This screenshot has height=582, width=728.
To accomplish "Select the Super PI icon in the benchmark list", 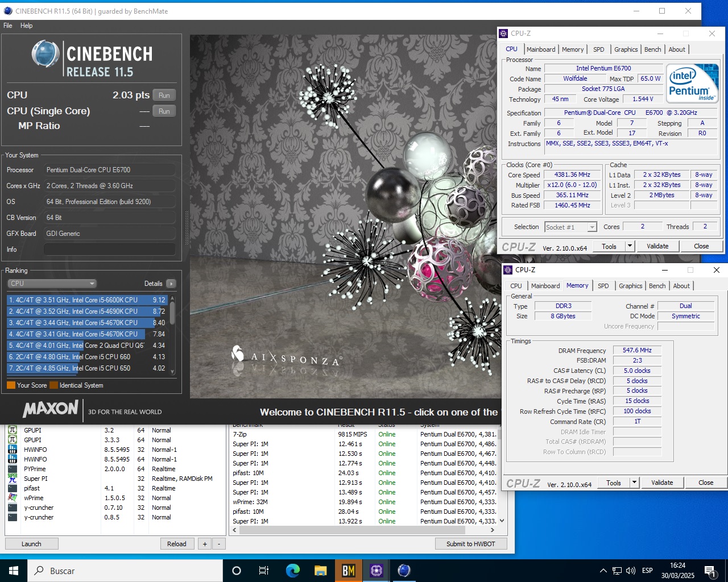I will click(x=12, y=479).
